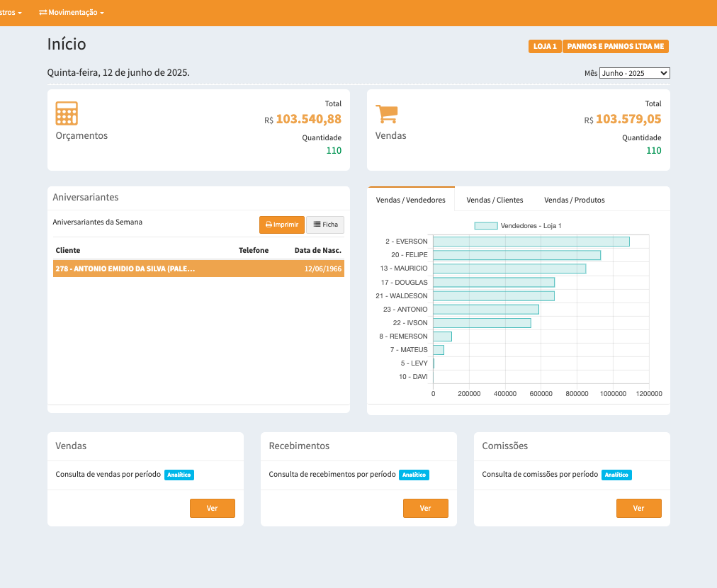Click the Imprimir printer button

281,225
